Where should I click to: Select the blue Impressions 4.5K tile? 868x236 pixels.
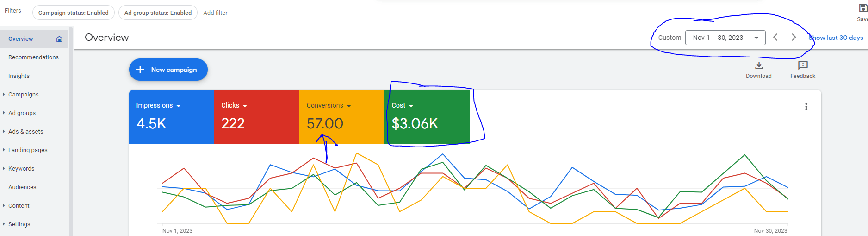point(172,117)
